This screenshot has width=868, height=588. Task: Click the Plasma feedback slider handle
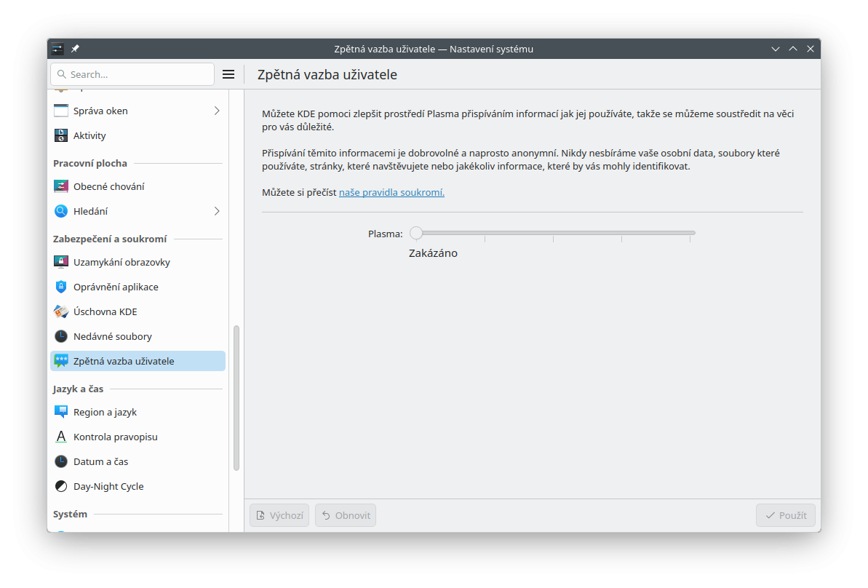(416, 233)
